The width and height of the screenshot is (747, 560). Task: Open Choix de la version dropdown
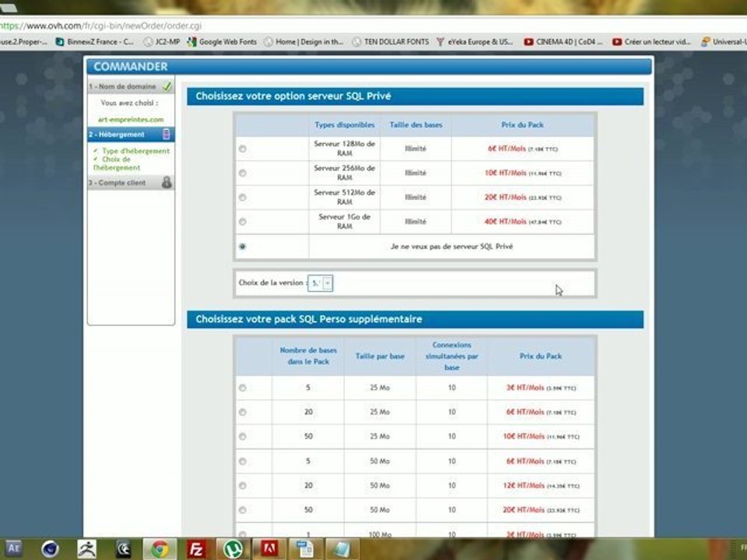(x=320, y=283)
